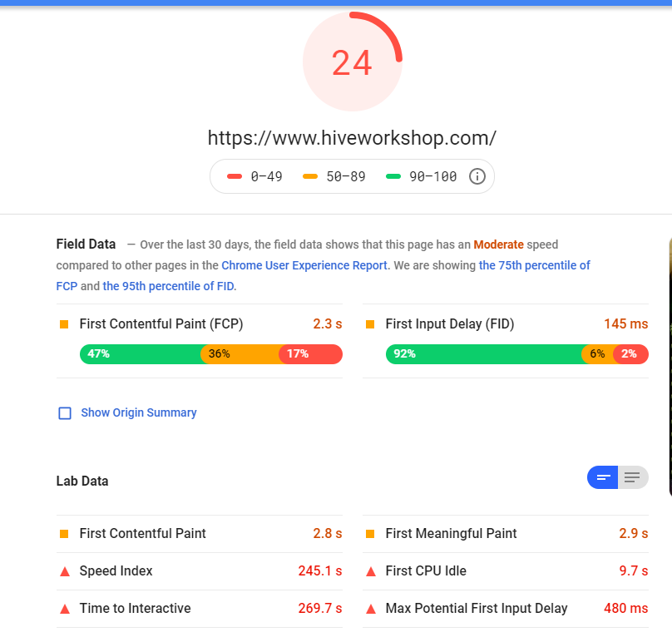Click the 145 ms FID value
Viewport: 672px width, 637px height.
[625, 323]
